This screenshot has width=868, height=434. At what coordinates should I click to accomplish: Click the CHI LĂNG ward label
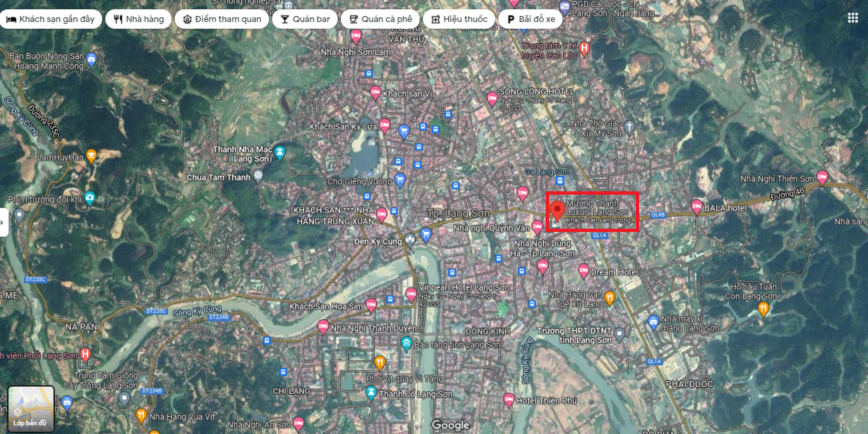tap(292, 390)
